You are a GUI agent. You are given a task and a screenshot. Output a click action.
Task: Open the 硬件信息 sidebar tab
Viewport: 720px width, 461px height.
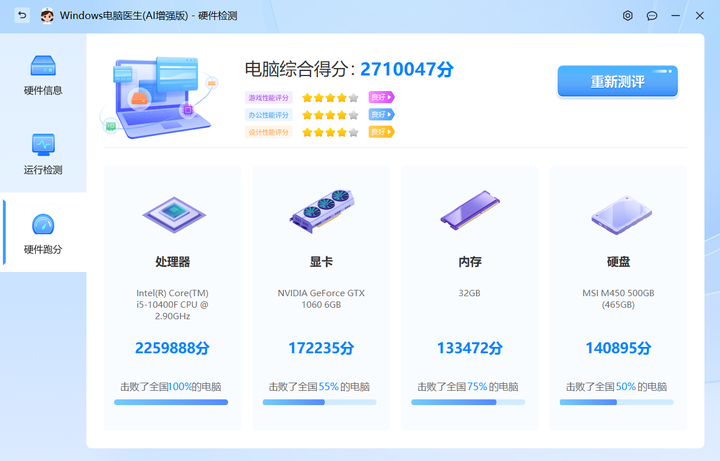(x=43, y=74)
